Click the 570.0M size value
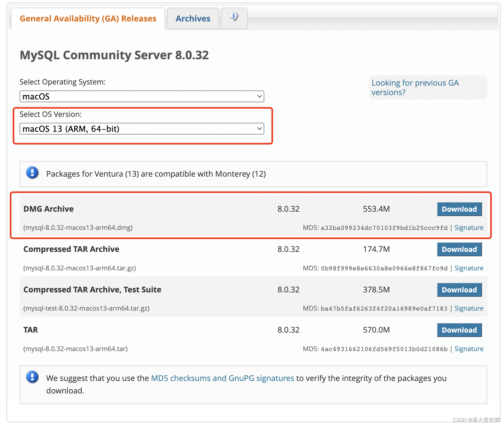This screenshot has height=425, width=504. click(376, 330)
